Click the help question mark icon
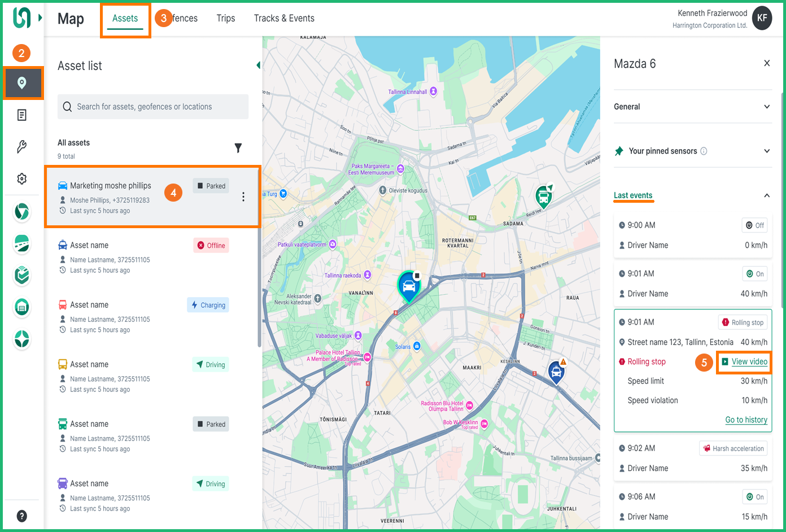The image size is (786, 532). tap(22, 516)
